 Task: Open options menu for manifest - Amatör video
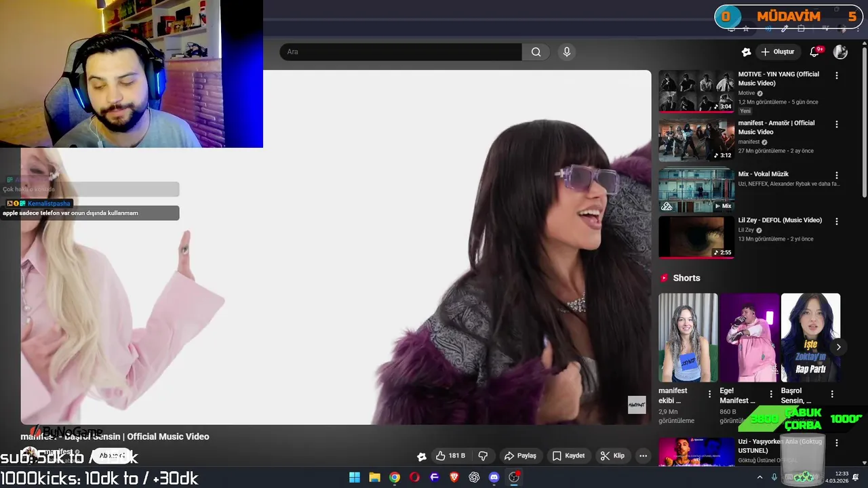coord(837,125)
